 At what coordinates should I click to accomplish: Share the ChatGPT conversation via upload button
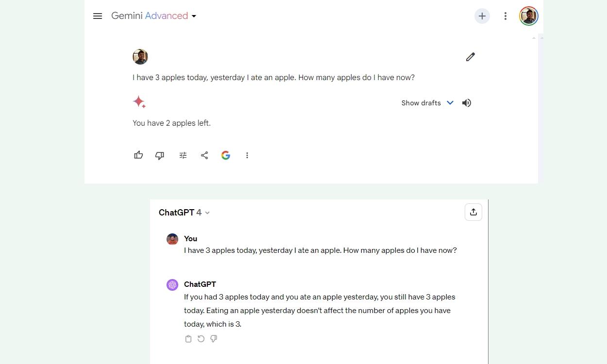[x=473, y=212]
